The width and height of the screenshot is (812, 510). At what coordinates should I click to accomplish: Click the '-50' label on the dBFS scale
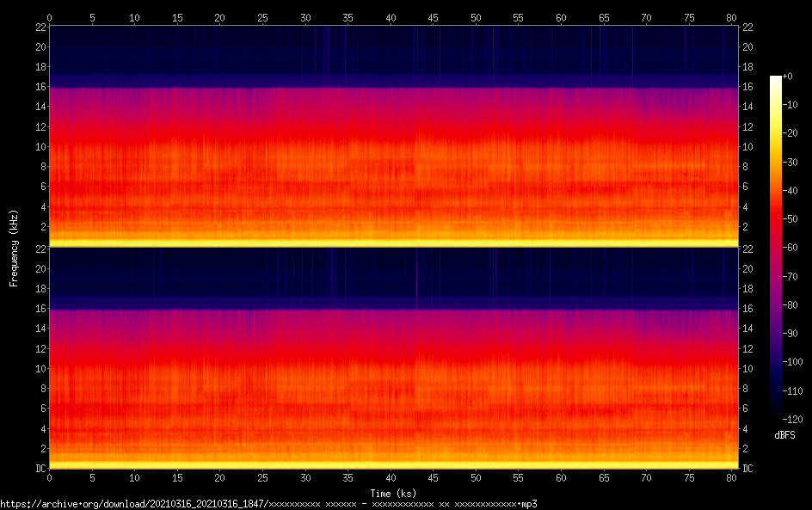tap(790, 219)
